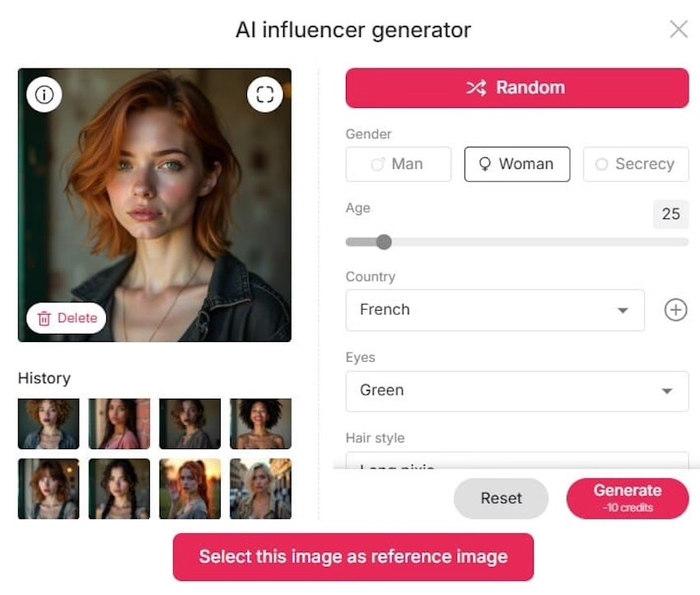Close the AI influencer generator dialog
Viewport: 700px width, 595px height.
tap(679, 29)
